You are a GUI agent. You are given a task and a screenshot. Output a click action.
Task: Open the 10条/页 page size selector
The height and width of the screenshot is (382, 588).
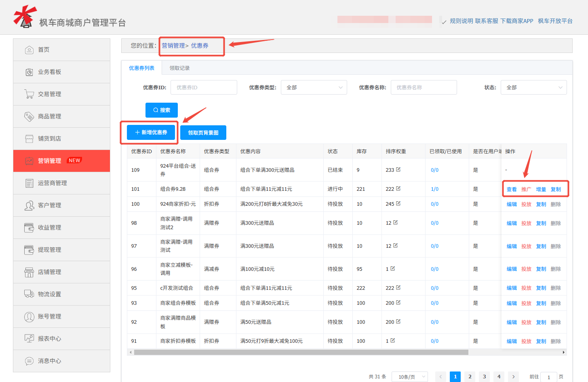pyautogui.click(x=410, y=376)
